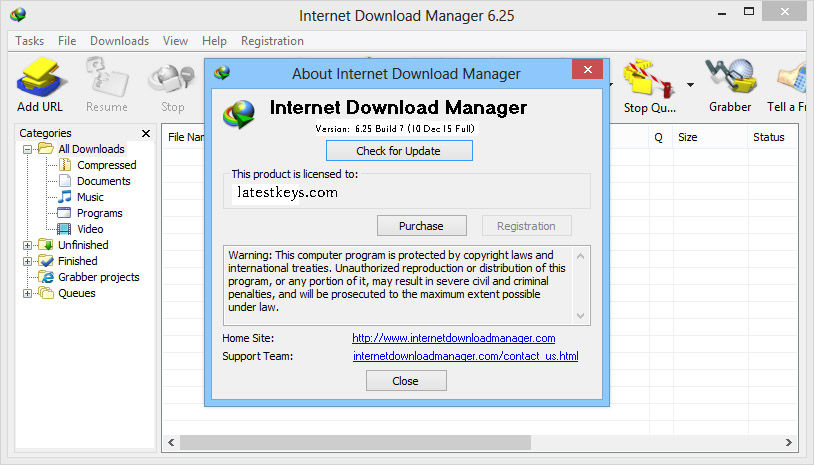The height and width of the screenshot is (465, 814).
Task: Select the Compressed category folder icon
Action: tap(65, 165)
